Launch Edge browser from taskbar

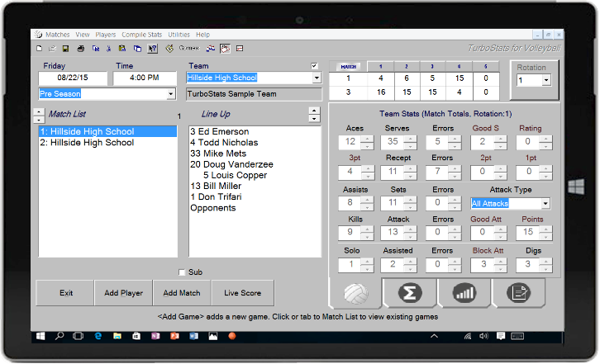[x=98, y=336]
